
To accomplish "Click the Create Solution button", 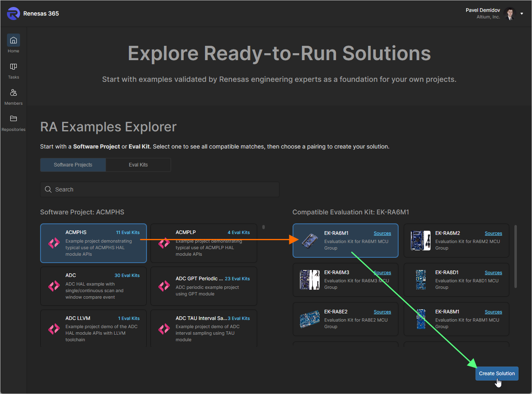I will pyautogui.click(x=496, y=374).
